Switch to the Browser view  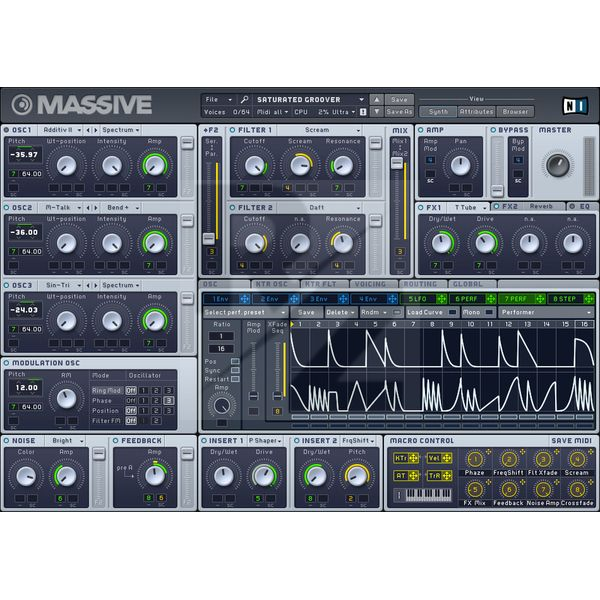coord(515,112)
